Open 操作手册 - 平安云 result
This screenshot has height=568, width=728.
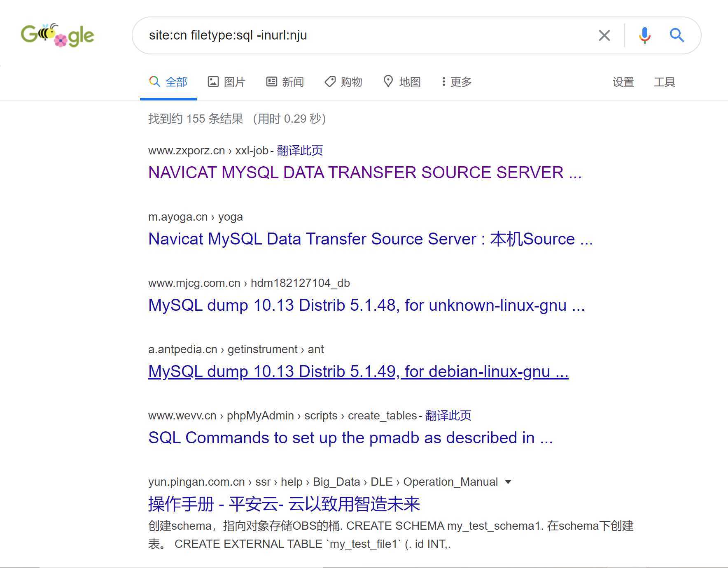coord(284,504)
